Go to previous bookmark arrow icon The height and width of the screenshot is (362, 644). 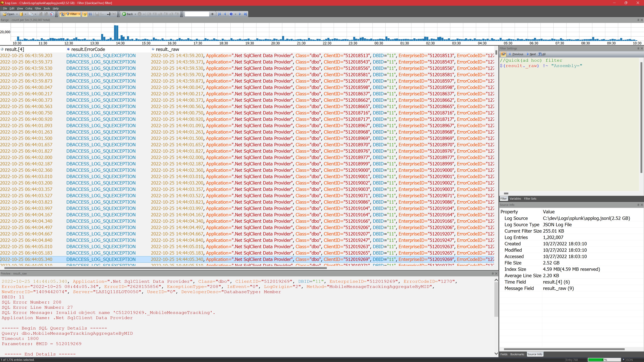coord(225,14)
